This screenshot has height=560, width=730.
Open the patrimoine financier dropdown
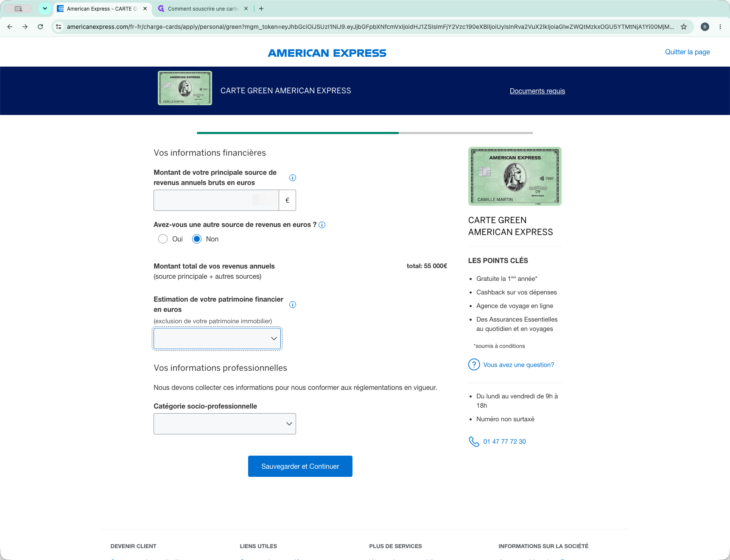(217, 339)
